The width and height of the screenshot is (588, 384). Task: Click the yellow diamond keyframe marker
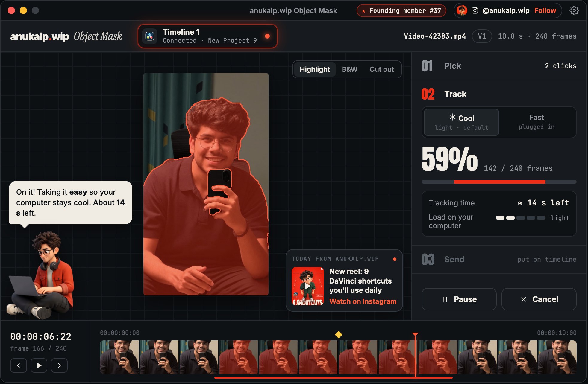coord(339,335)
